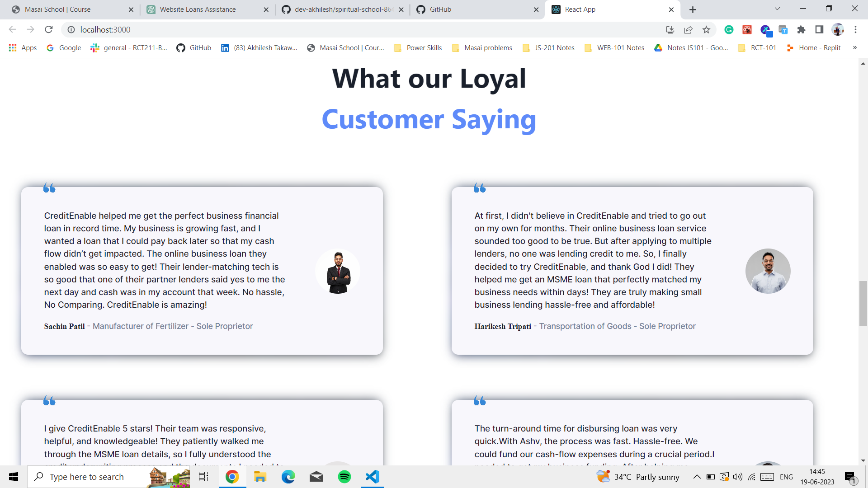Image resolution: width=868 pixels, height=488 pixels.
Task: Click the scrollbar down arrow
Action: coord(863,460)
